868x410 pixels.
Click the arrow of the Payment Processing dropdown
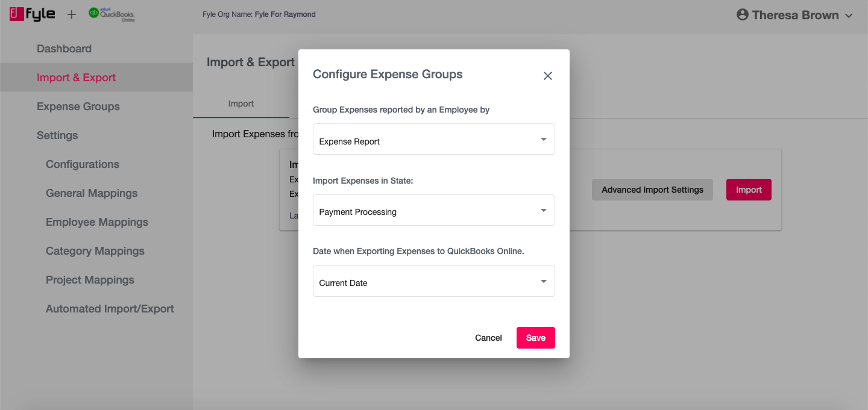coord(544,211)
